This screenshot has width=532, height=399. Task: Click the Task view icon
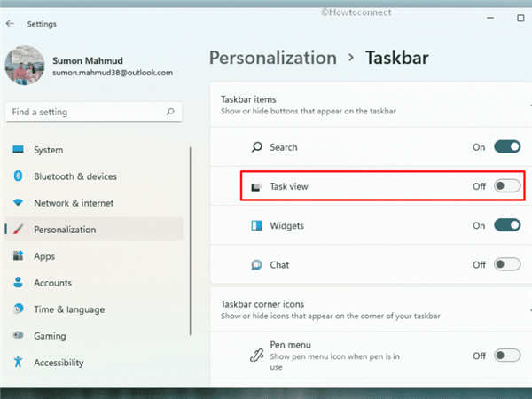click(x=256, y=187)
